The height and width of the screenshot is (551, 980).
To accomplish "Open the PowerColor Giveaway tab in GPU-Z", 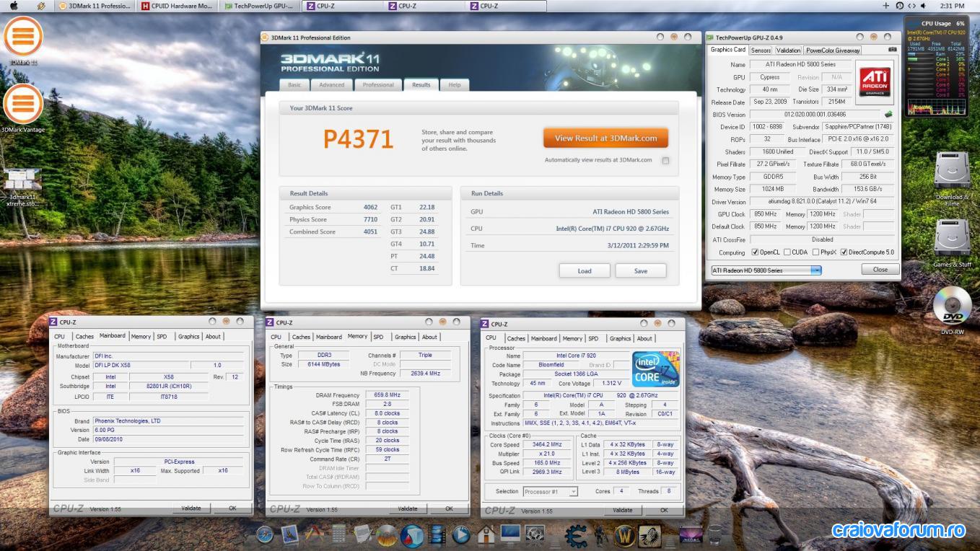I will tap(833, 50).
